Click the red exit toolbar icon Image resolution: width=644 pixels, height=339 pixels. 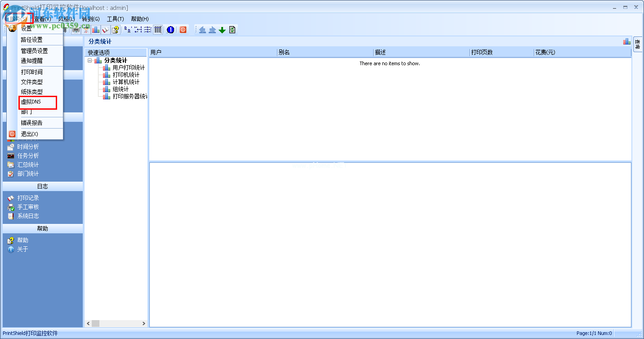pos(183,30)
